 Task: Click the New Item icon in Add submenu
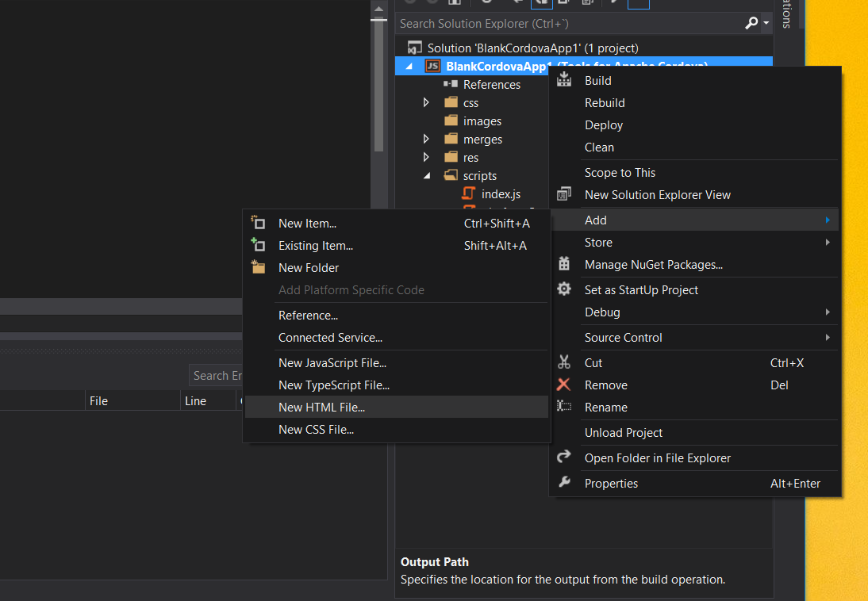258,223
